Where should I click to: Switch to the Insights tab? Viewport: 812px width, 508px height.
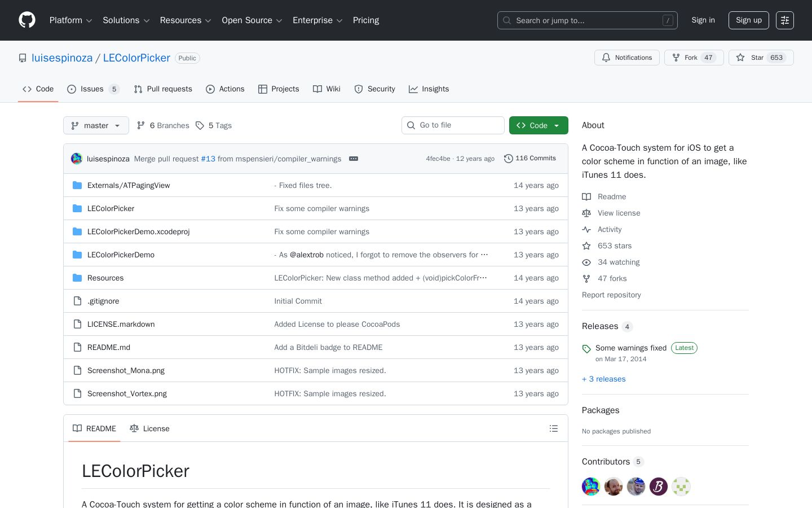click(429, 89)
